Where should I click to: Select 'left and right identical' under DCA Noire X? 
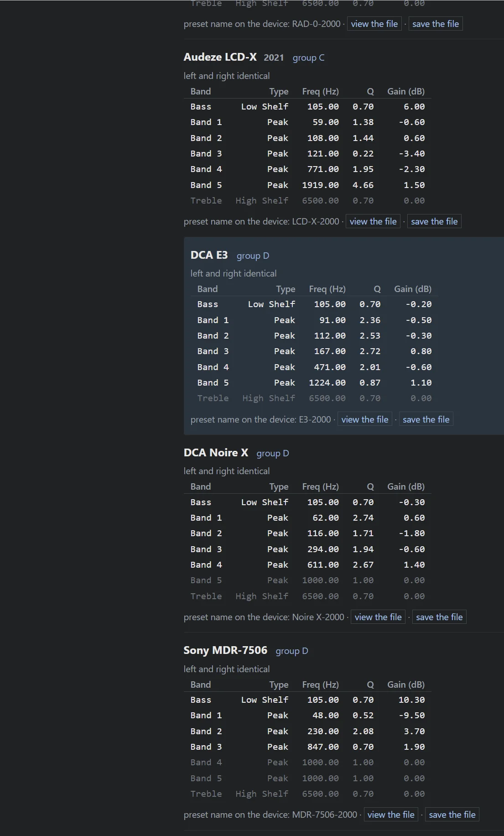tap(227, 471)
